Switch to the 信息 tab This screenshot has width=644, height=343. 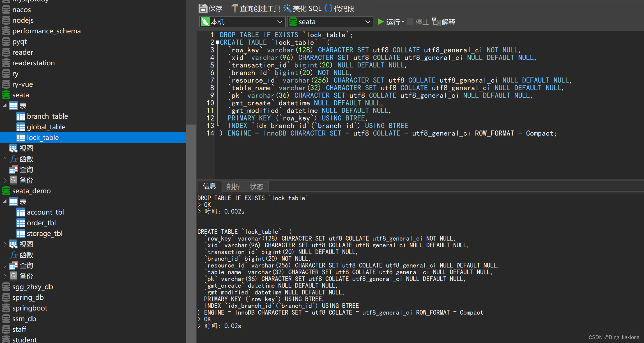pos(209,186)
